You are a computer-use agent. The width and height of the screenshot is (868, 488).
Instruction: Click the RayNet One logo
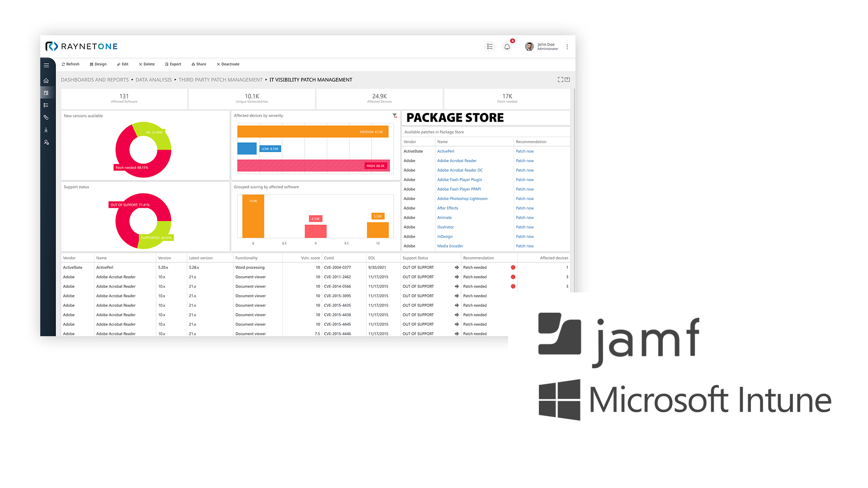tap(81, 47)
